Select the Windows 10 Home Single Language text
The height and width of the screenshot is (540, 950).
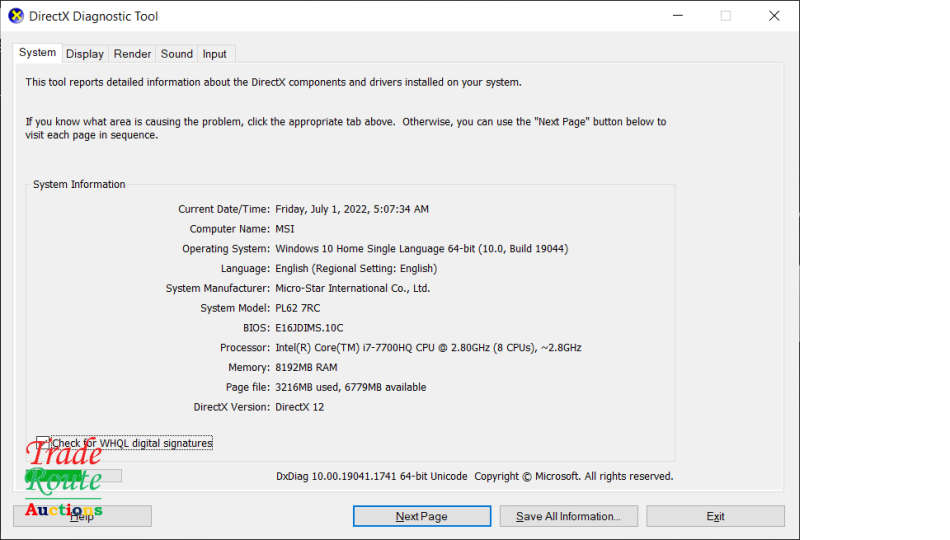pos(422,248)
